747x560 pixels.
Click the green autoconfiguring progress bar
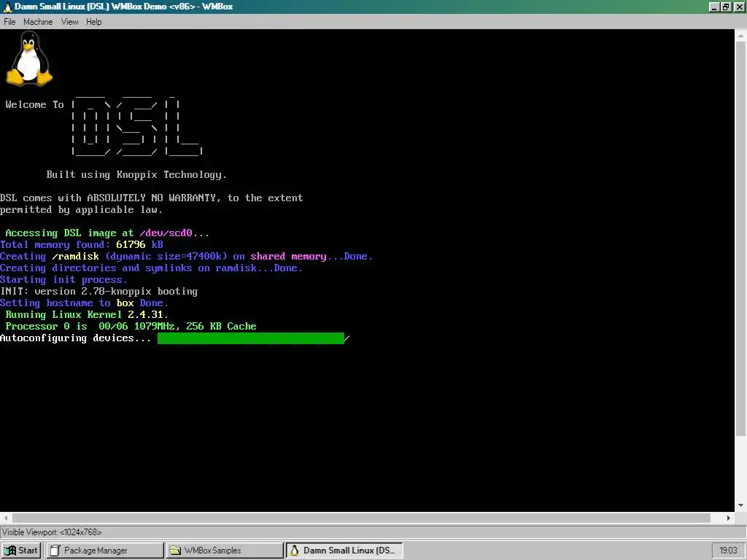[x=251, y=338]
